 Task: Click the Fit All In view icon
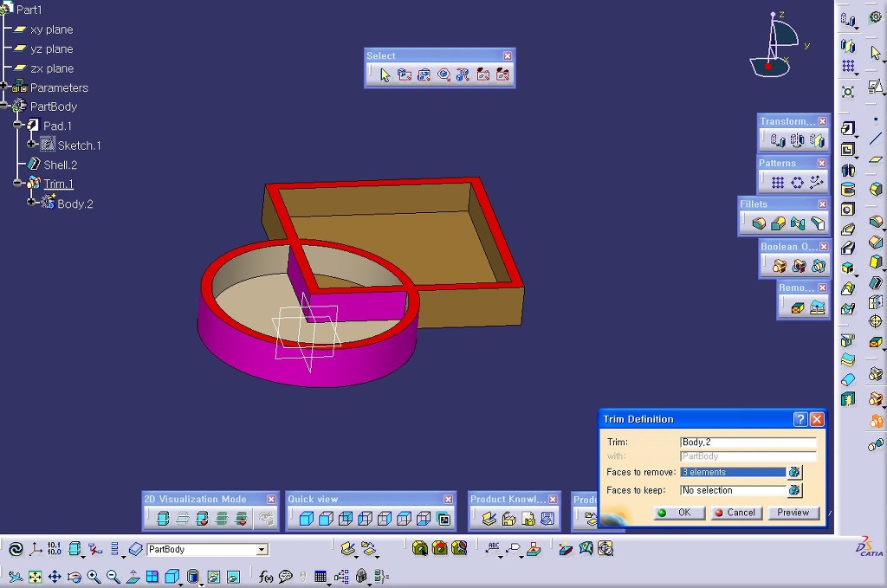point(35,577)
